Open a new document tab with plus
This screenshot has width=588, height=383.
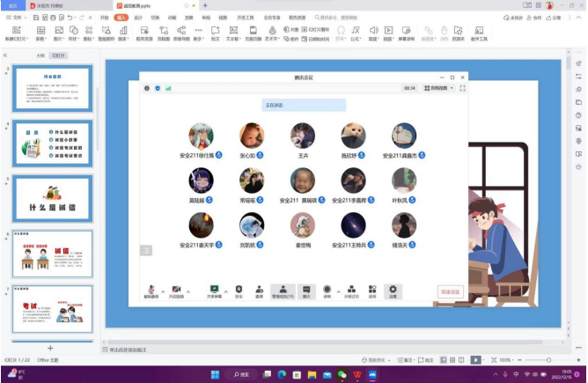tap(205, 5)
